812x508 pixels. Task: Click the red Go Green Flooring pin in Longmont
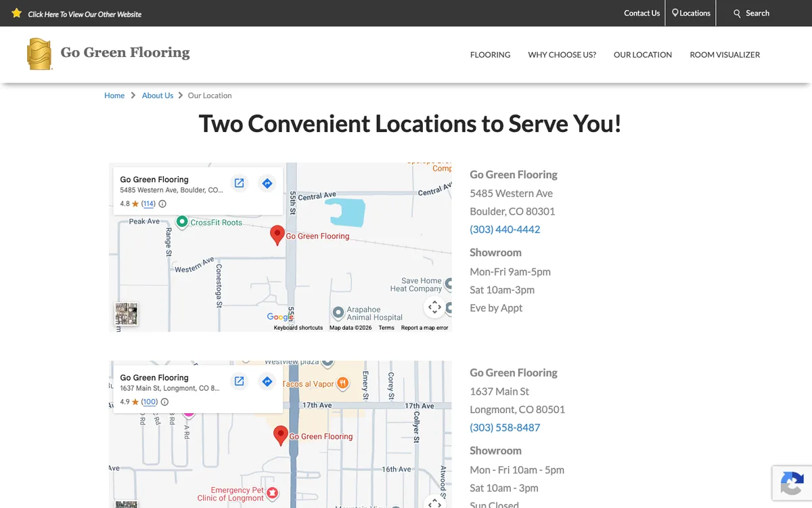[281, 436]
